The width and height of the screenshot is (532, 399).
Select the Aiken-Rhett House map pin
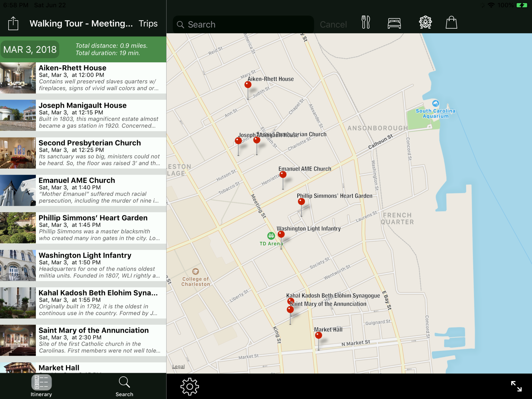(248, 85)
